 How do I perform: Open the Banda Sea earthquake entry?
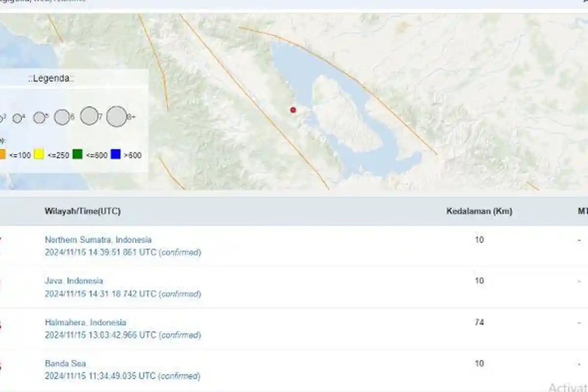pyautogui.click(x=66, y=364)
